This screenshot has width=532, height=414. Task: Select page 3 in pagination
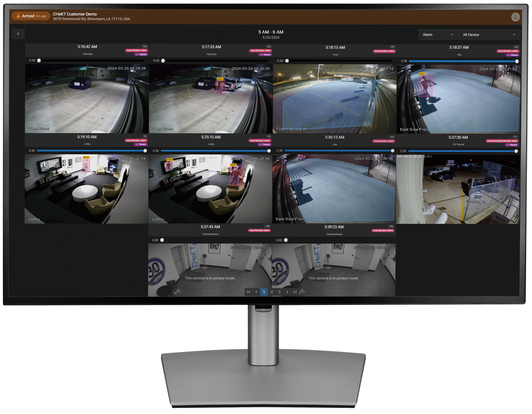click(280, 292)
